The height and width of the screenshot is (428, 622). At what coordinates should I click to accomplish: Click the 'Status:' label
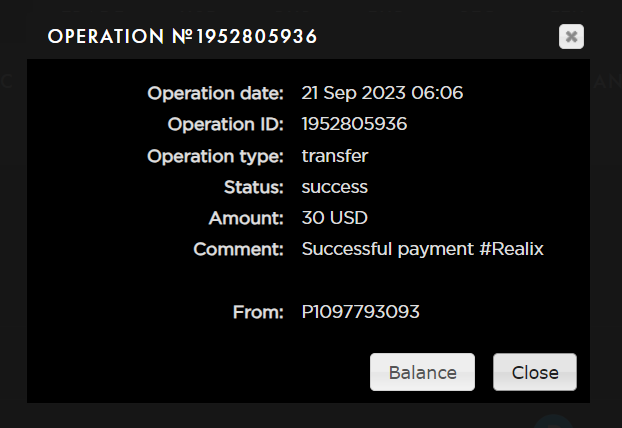254,187
